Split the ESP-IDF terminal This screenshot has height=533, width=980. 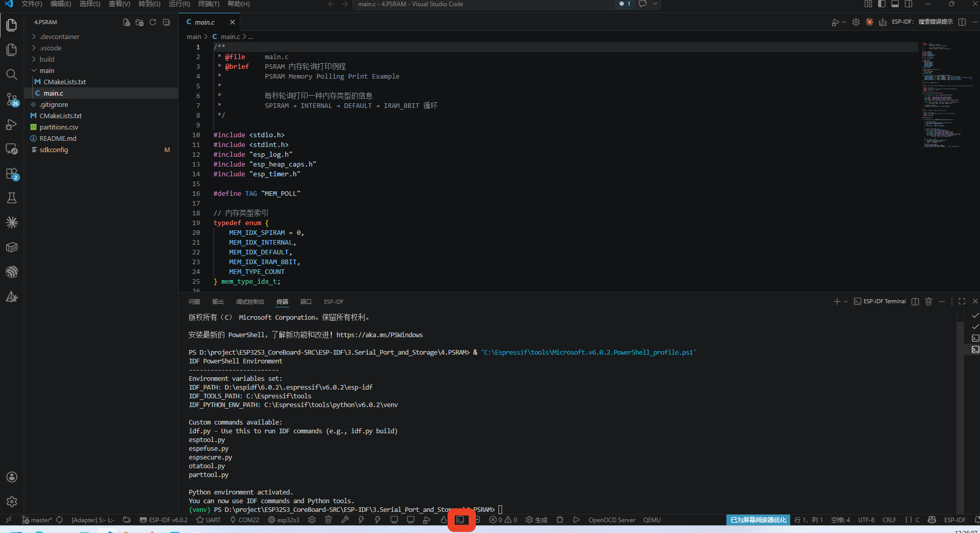[x=915, y=301]
